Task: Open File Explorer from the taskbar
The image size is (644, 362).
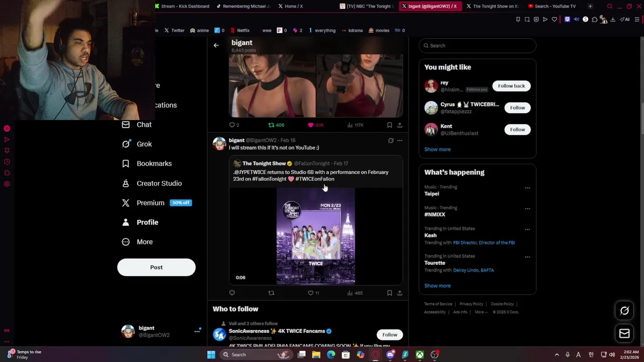Action: click(x=316, y=355)
